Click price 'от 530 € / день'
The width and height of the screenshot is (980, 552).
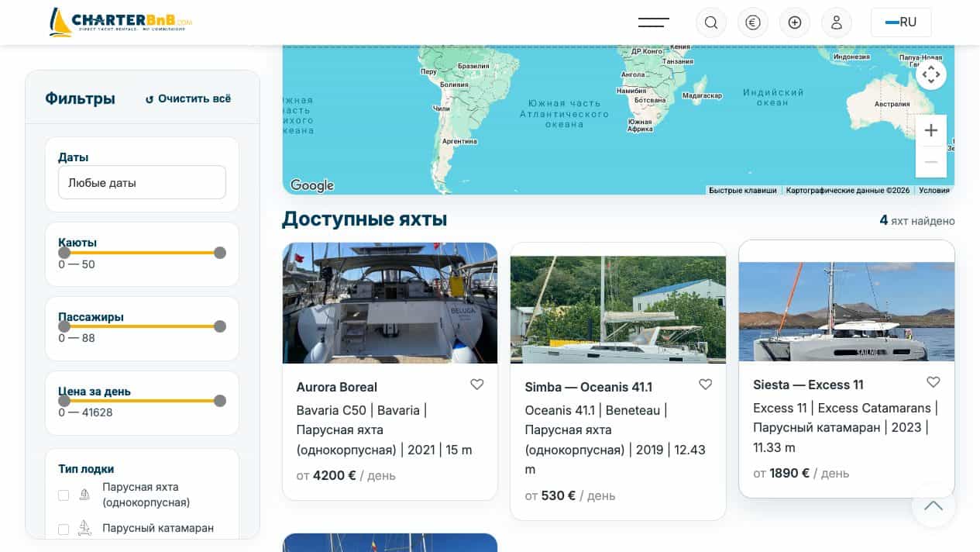tap(570, 495)
